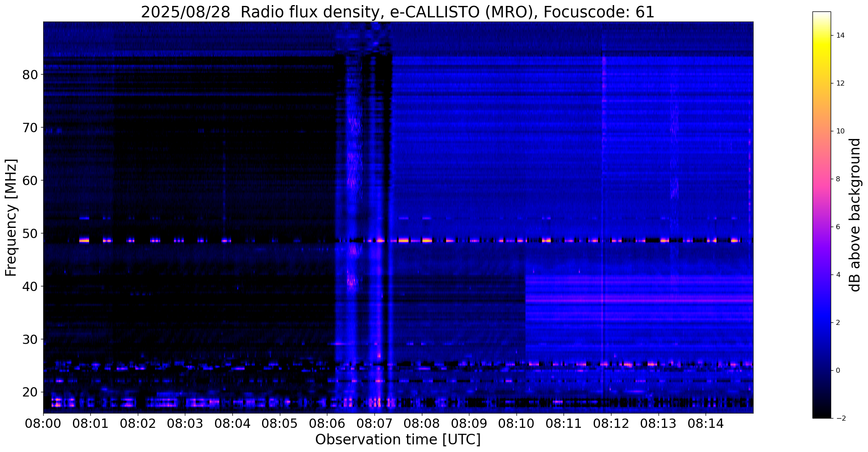This screenshot has width=868, height=452.
Task: Click the pink colorbar region near 8 dB
Action: coord(821,179)
